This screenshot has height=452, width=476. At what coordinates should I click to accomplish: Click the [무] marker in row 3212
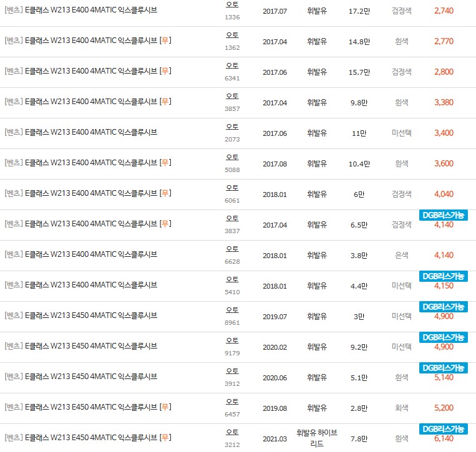pos(165,438)
